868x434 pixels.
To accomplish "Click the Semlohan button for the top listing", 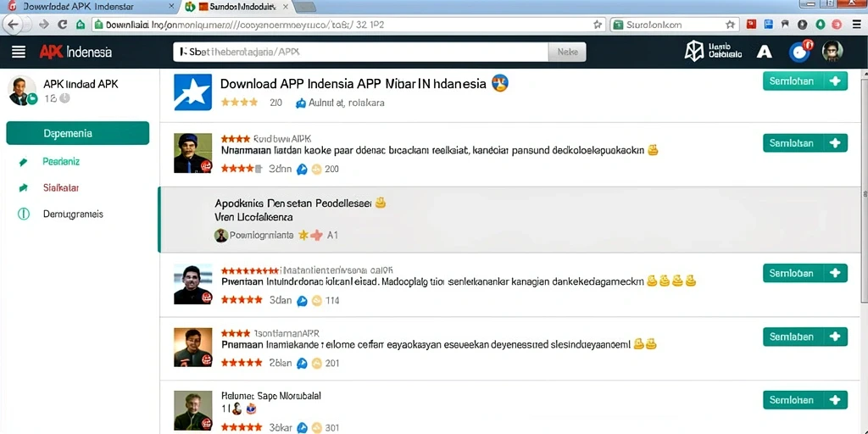I will pyautogui.click(x=805, y=81).
